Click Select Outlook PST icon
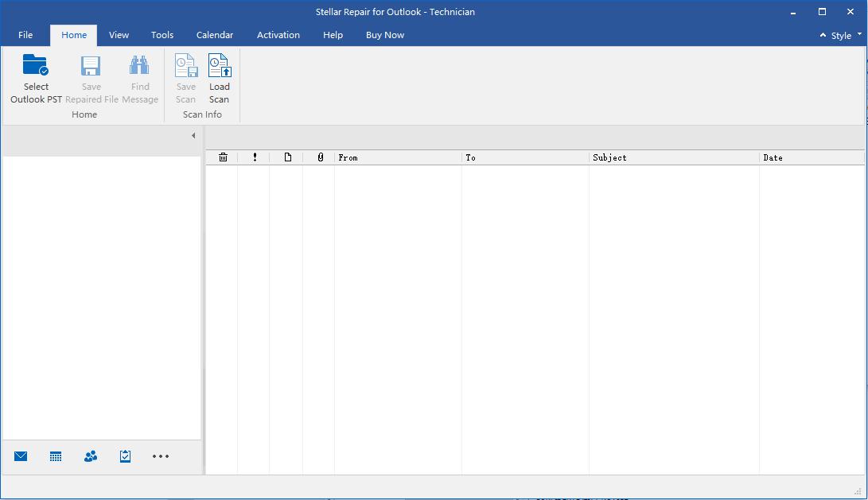The image size is (868, 500). coord(36,65)
